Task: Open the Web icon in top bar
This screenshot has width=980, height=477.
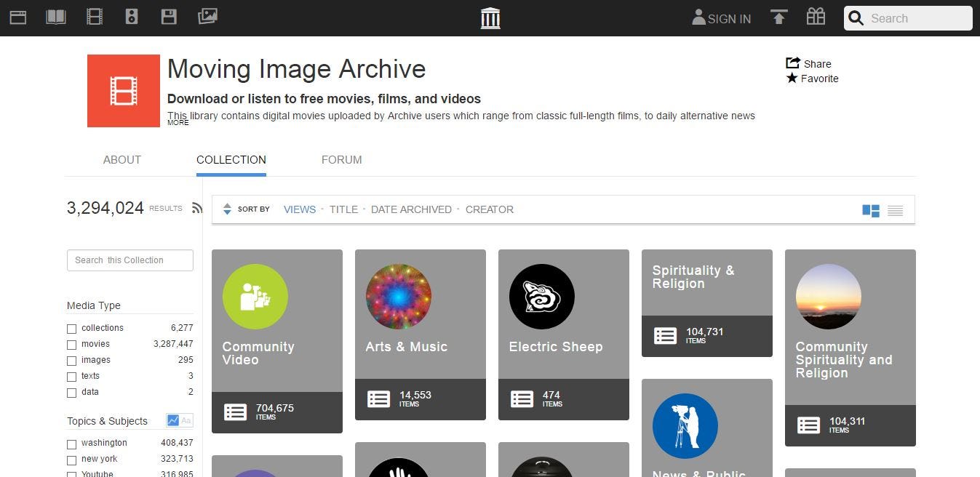Action: point(18,17)
